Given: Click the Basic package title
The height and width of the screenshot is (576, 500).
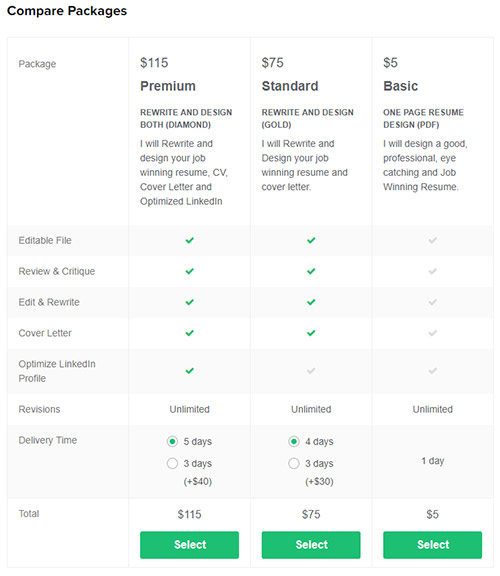Looking at the screenshot, I should point(400,86).
